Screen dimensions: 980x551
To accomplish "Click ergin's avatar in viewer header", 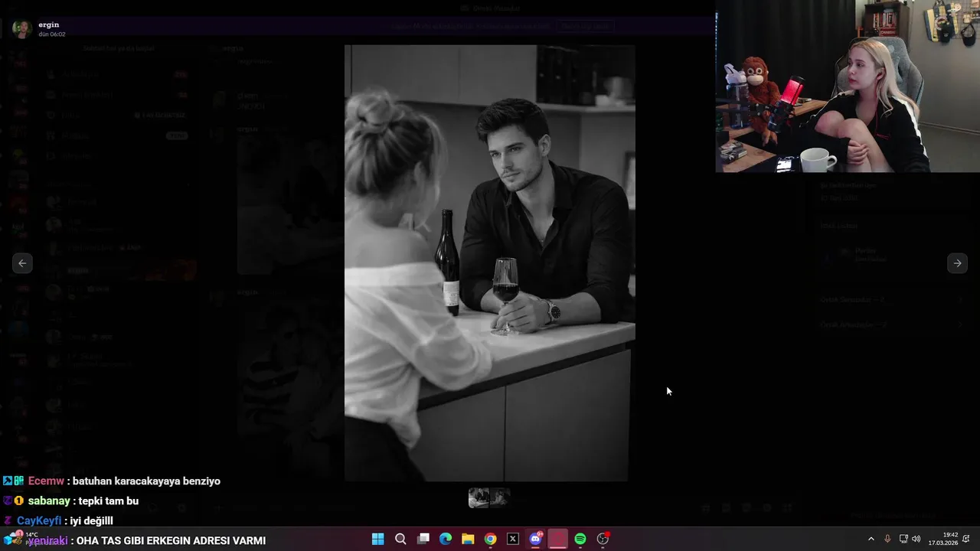I will [22, 29].
